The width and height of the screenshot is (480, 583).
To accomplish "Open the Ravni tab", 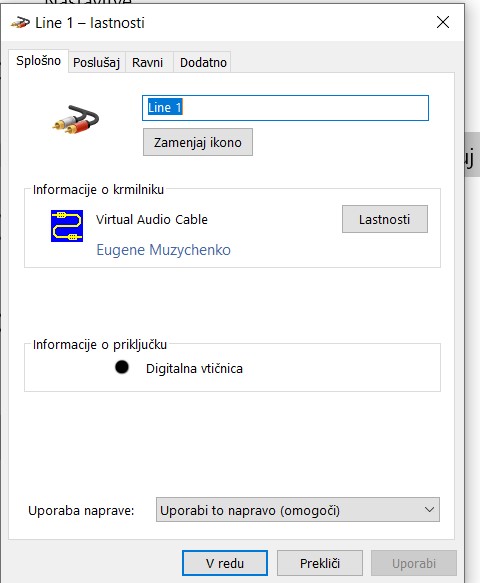I will pos(148,62).
